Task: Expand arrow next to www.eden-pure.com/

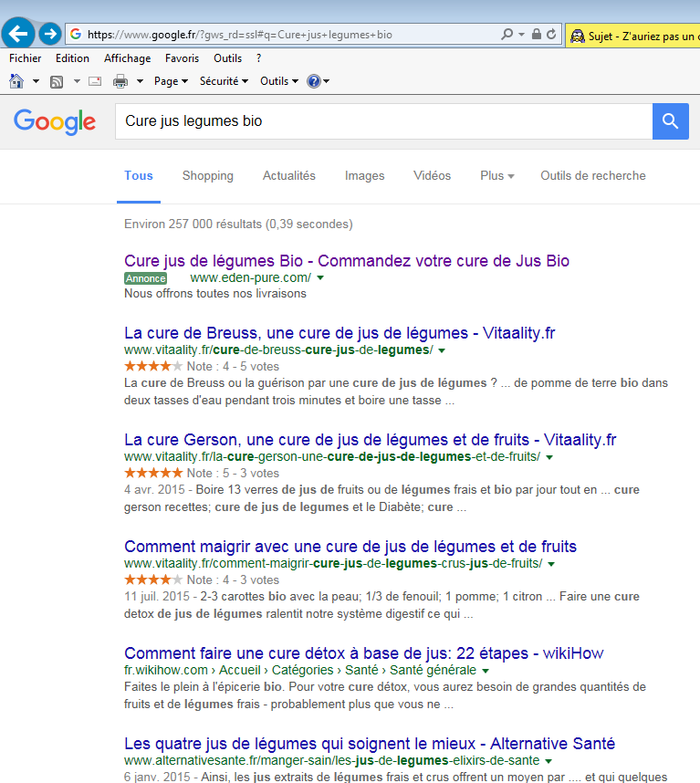Action: [x=320, y=277]
